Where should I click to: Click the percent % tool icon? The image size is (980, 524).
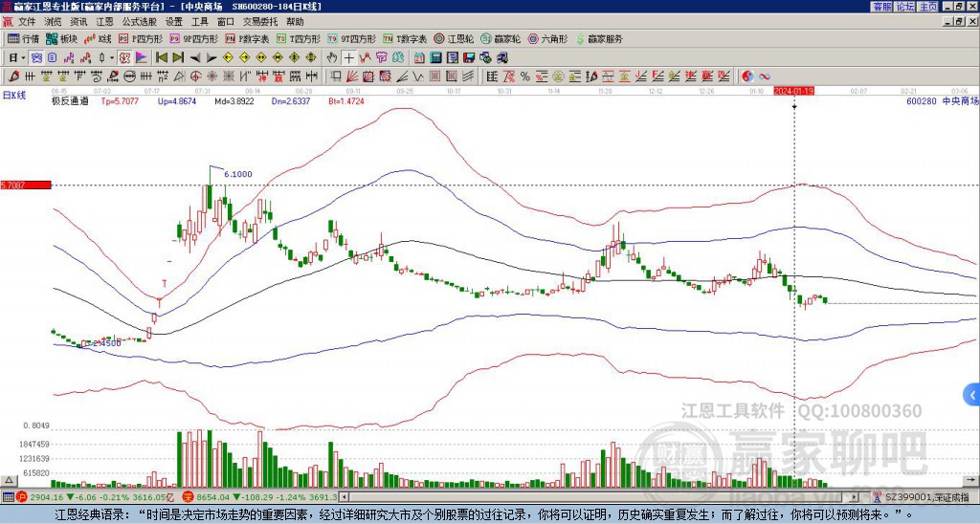point(525,76)
